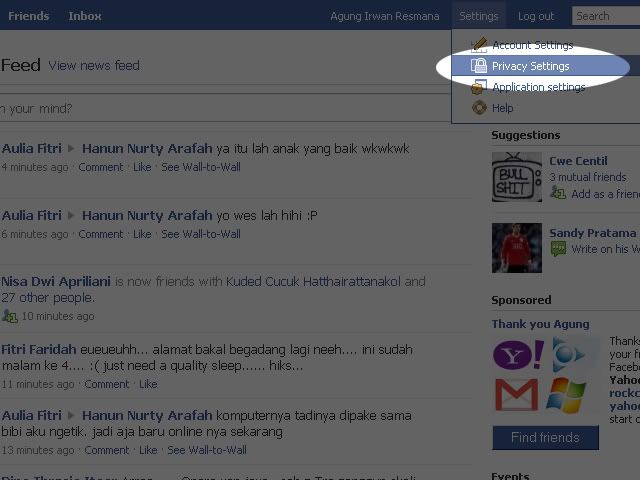This screenshot has height=480, width=640.
Task: Click the speech bubble icon under Sandy Pratama
Action: (x=558, y=249)
